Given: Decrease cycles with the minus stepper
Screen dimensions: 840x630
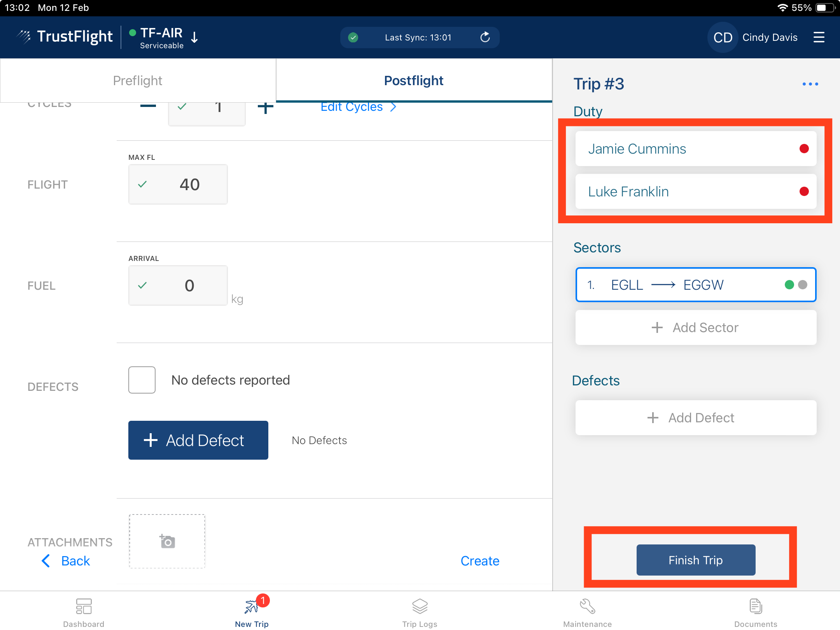Looking at the screenshot, I should [148, 106].
